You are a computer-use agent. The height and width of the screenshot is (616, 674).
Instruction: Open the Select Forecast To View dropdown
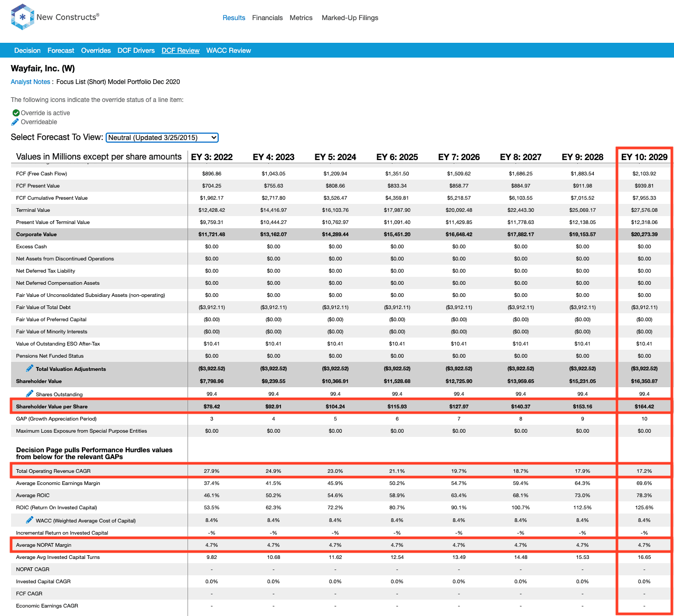pos(162,137)
